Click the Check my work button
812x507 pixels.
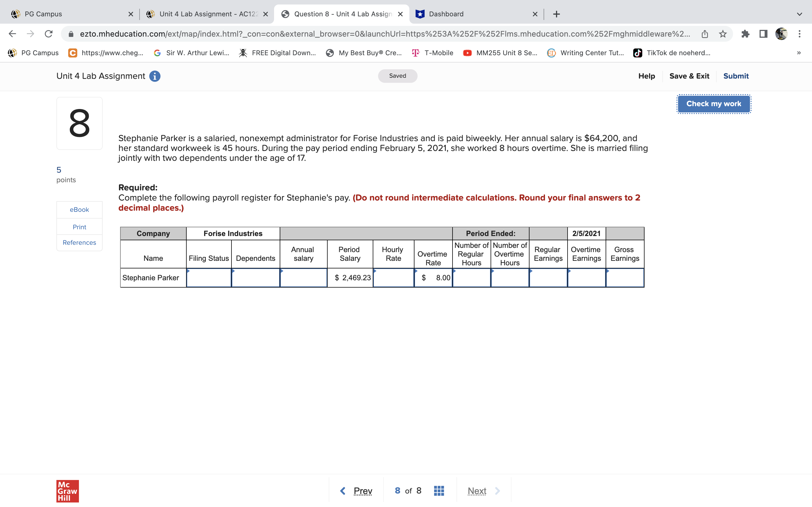coord(713,104)
